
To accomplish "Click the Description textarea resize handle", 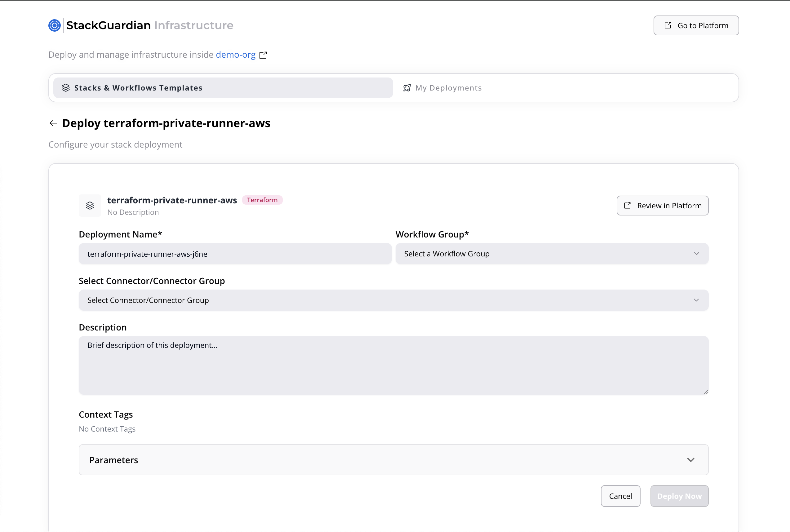I will click(706, 392).
